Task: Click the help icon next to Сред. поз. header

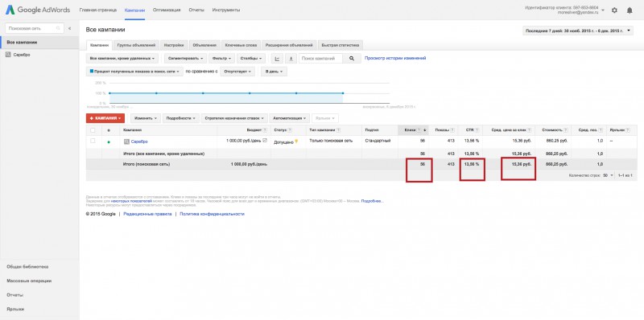Action: [601, 130]
